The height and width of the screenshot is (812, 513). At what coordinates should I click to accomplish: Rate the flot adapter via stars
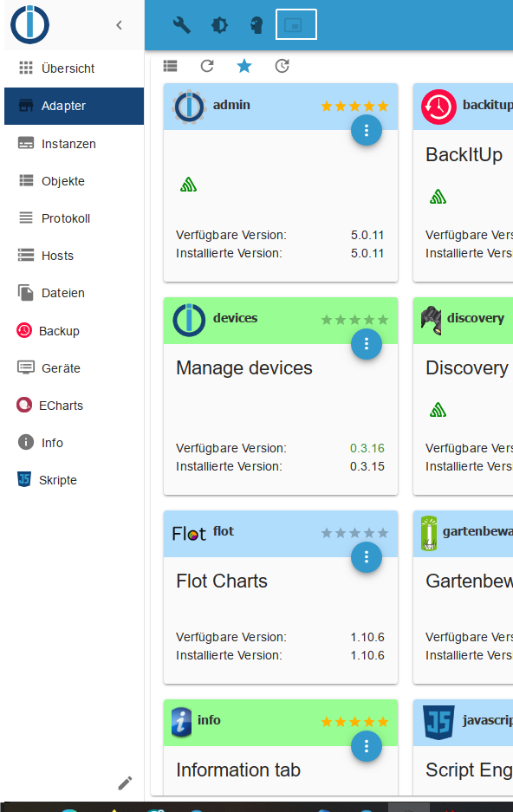click(354, 533)
